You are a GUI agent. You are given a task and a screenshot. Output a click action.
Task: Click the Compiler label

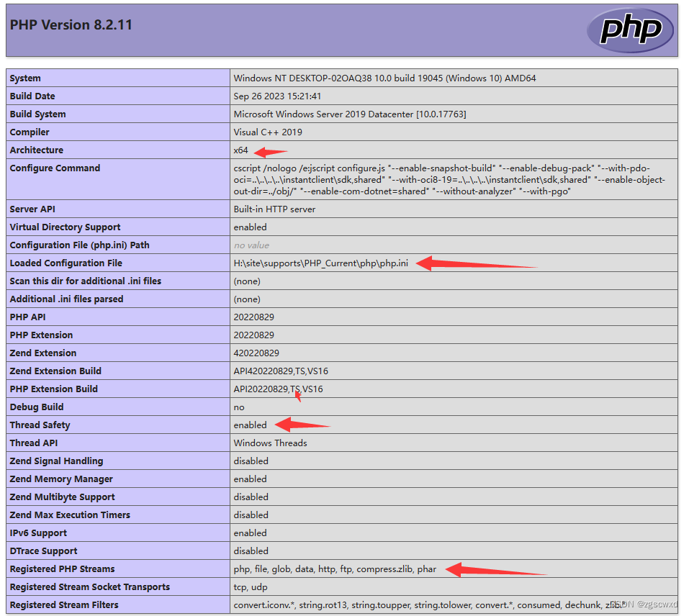click(30, 132)
